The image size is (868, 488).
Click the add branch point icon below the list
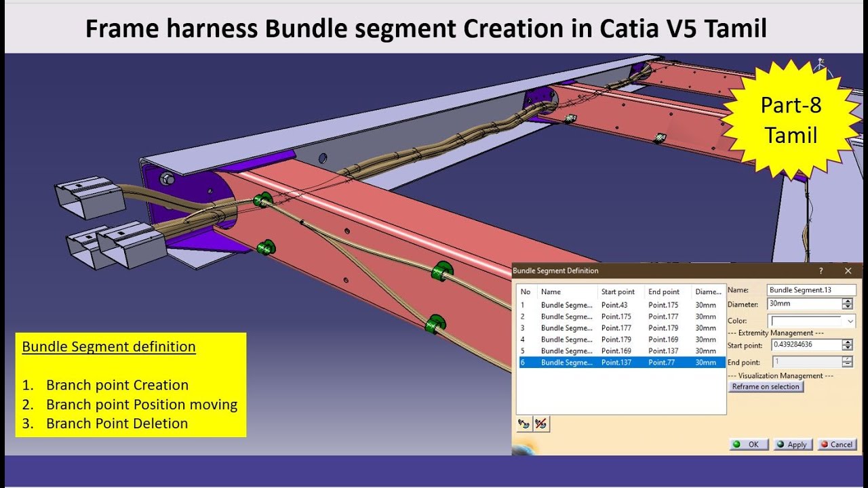coord(524,424)
